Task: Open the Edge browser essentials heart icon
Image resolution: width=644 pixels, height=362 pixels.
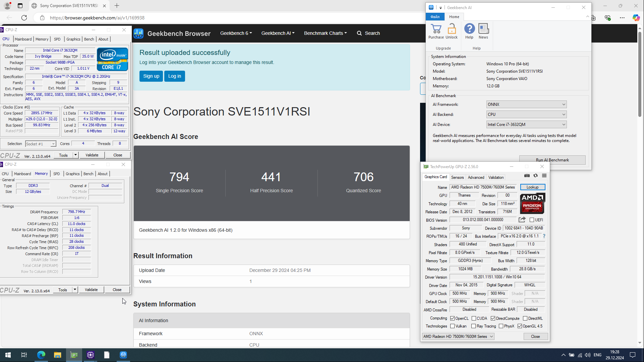Action: point(607,18)
